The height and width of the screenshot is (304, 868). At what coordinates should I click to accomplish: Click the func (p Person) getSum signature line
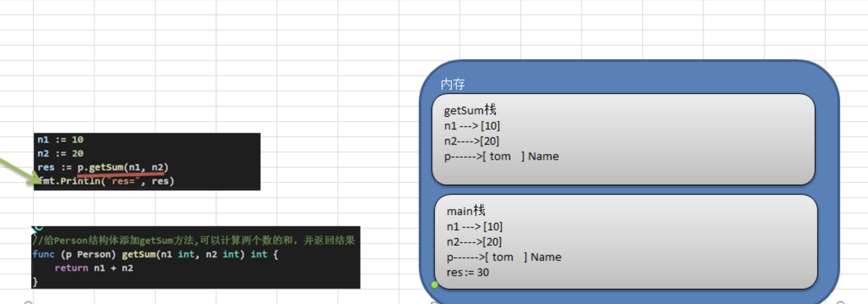(155, 254)
